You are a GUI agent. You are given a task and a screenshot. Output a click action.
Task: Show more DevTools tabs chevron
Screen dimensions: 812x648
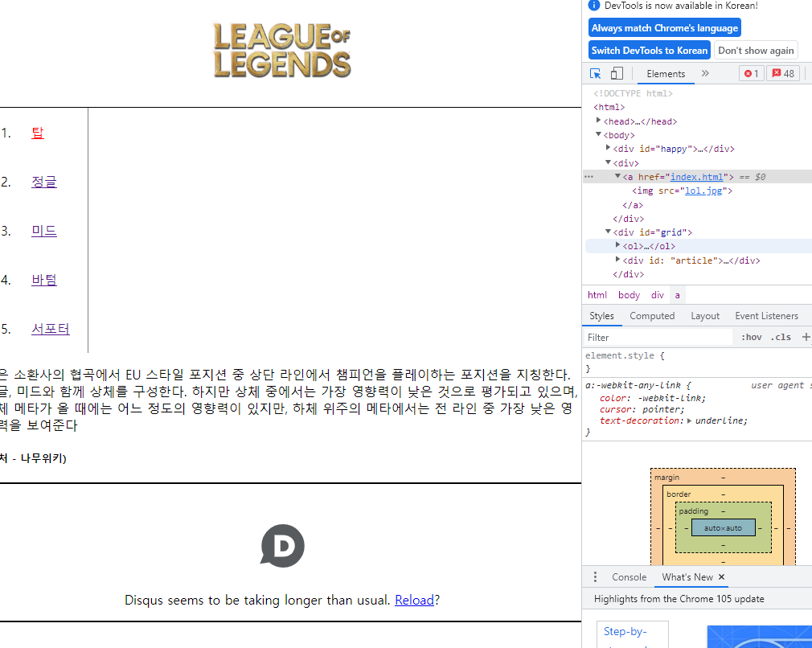point(705,73)
